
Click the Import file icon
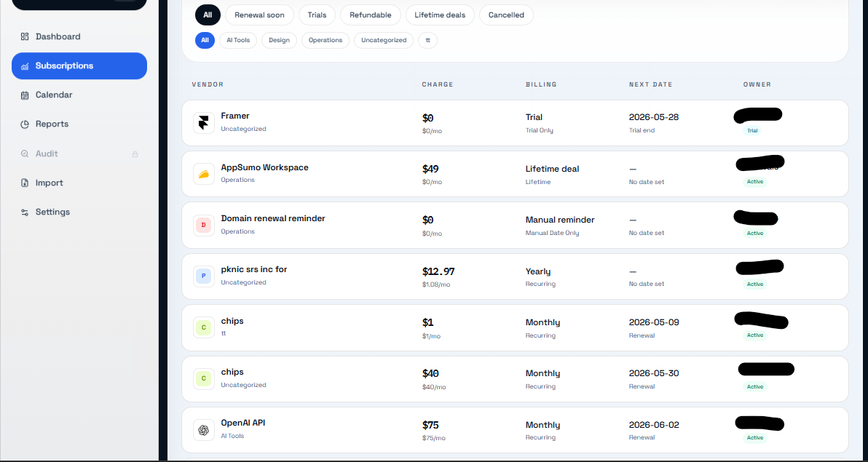coord(24,183)
